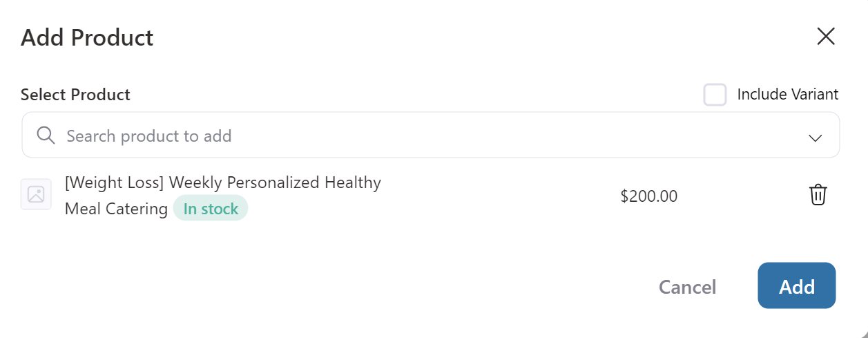868x338 pixels.
Task: Click the magnifier search icon
Action: [x=46, y=135]
